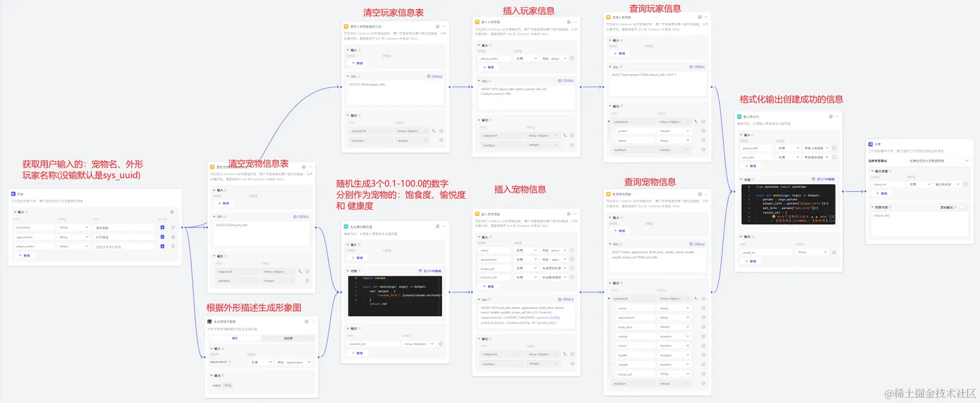Uncheck required checkbox for pet_name
The width and height of the screenshot is (980, 403).
[x=162, y=227]
